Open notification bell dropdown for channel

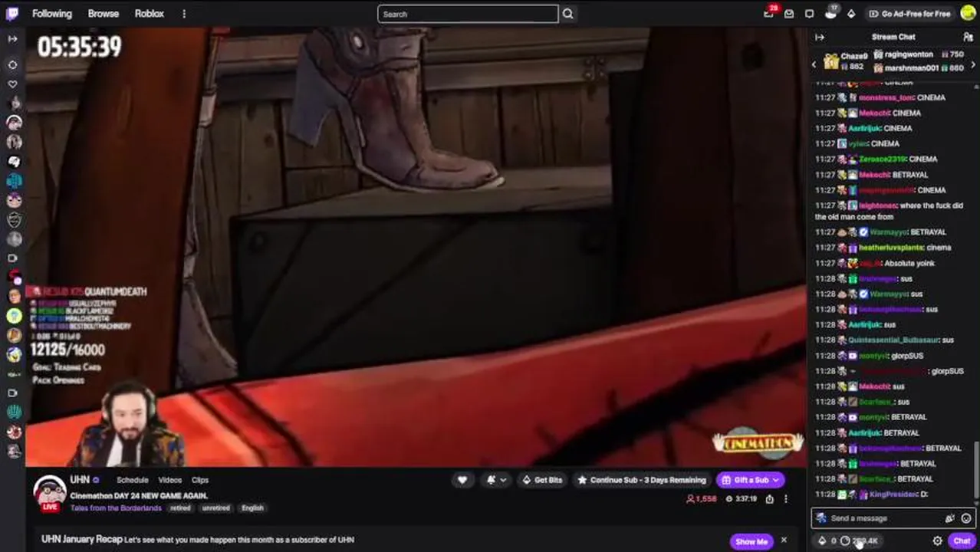click(x=496, y=480)
